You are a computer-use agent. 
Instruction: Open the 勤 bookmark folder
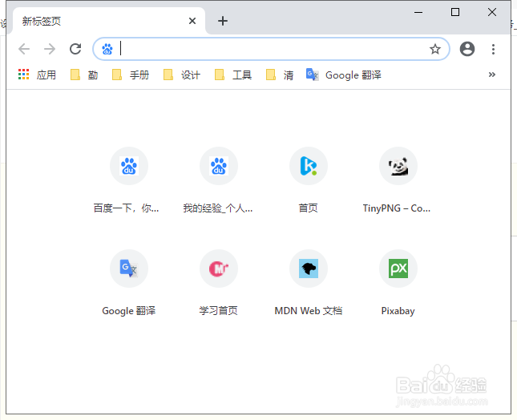pyautogui.click(x=84, y=75)
